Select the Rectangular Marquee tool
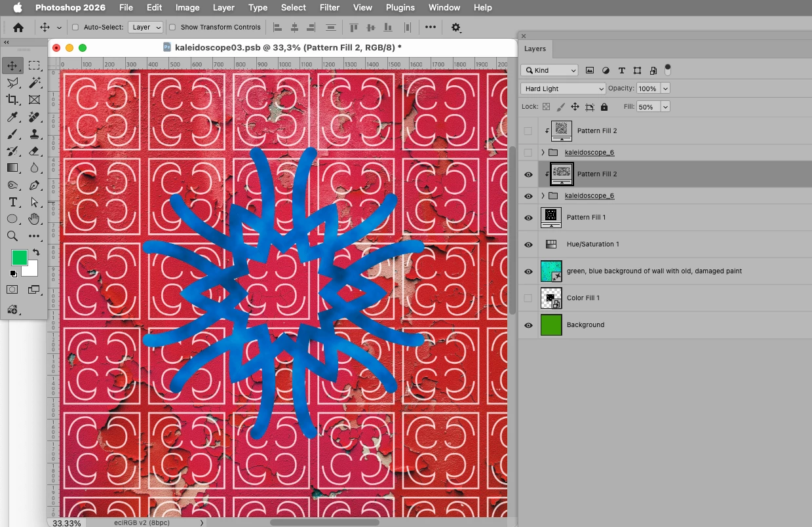The height and width of the screenshot is (527, 812). click(x=34, y=66)
